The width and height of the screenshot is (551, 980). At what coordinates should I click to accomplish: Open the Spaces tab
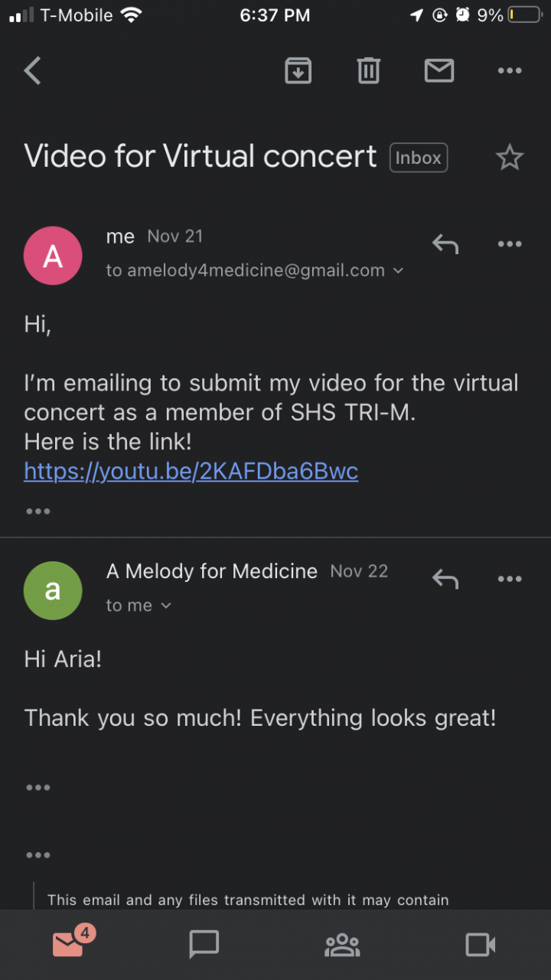click(x=342, y=945)
